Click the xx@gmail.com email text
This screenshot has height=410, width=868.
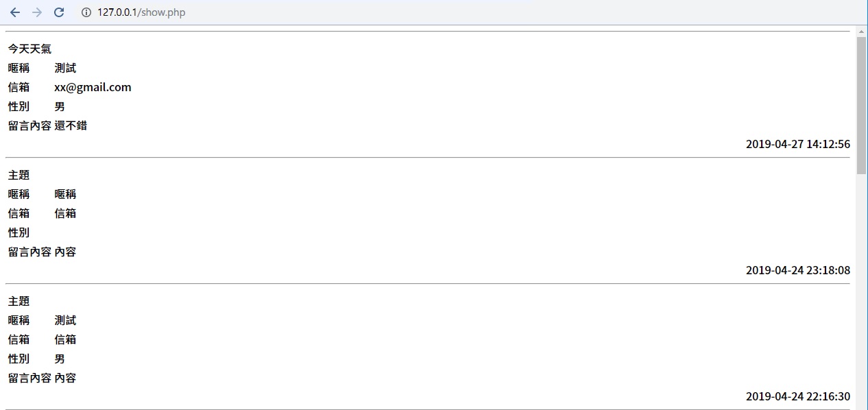click(93, 87)
